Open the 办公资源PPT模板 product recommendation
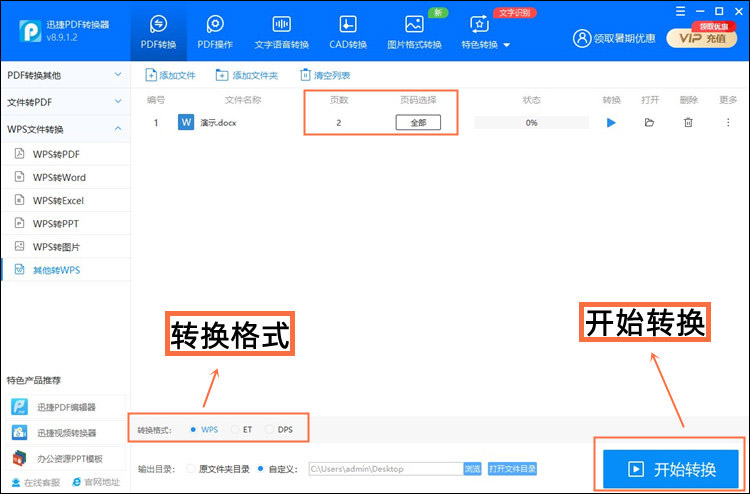Image resolution: width=750 pixels, height=494 pixels. [66, 459]
